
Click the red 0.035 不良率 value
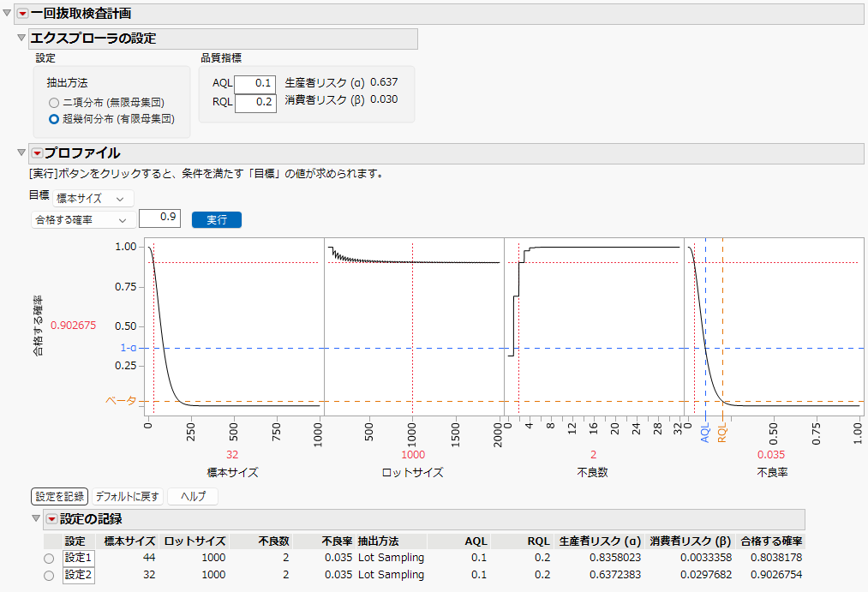(x=771, y=455)
